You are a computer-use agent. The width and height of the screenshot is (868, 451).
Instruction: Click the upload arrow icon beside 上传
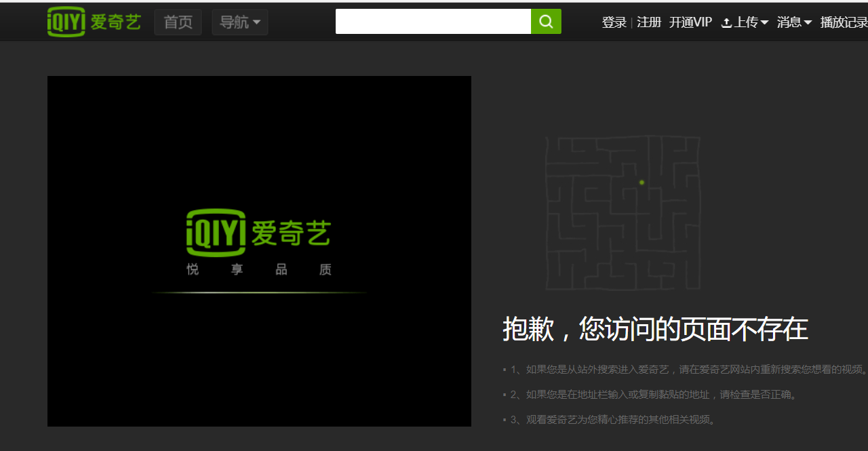click(x=726, y=23)
